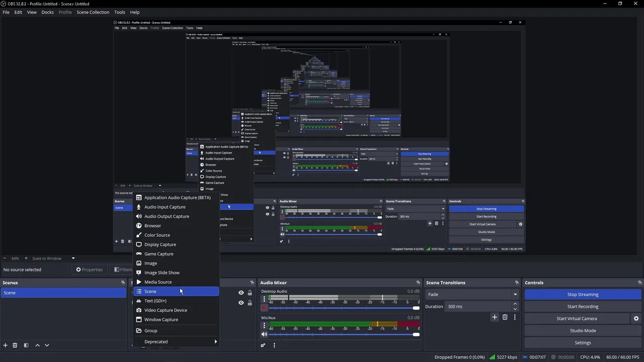This screenshot has width=644, height=362.
Task: Select the Scene item in Scenes list
Action: click(x=63, y=293)
